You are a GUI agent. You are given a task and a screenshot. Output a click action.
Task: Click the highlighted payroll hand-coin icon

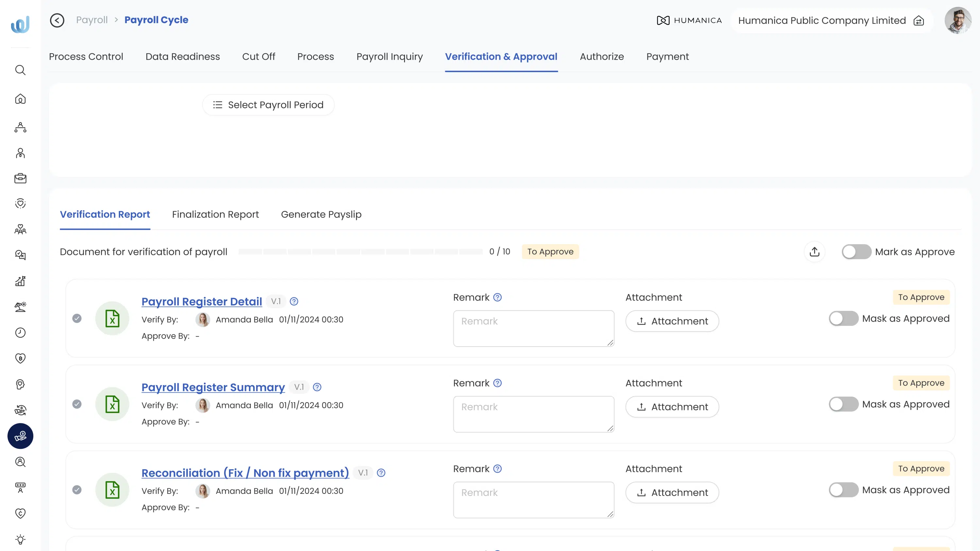coord(20,436)
